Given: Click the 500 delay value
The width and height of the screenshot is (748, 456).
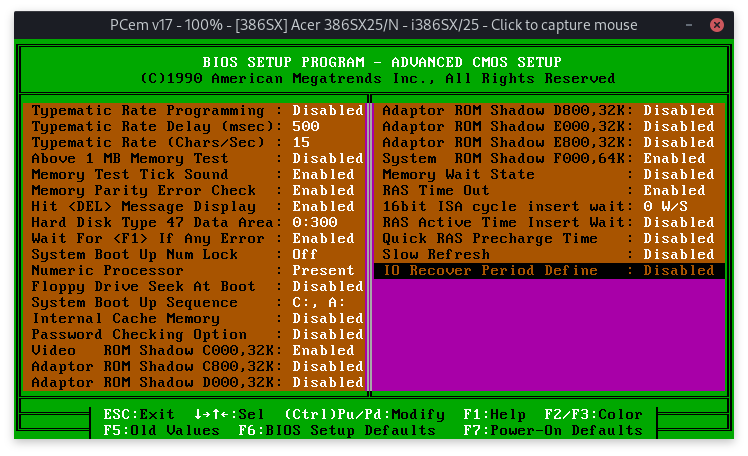Looking at the screenshot, I should point(306,127).
